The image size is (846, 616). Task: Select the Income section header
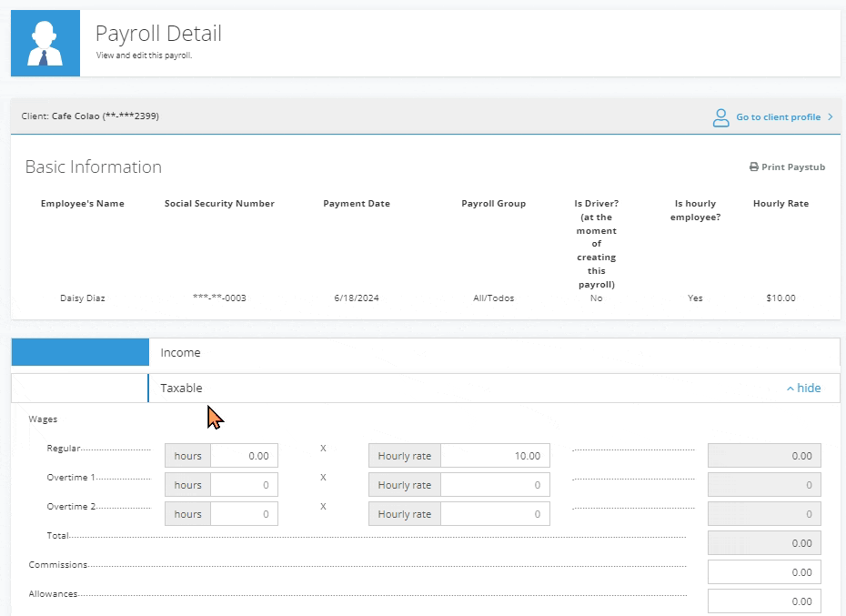click(x=426, y=352)
